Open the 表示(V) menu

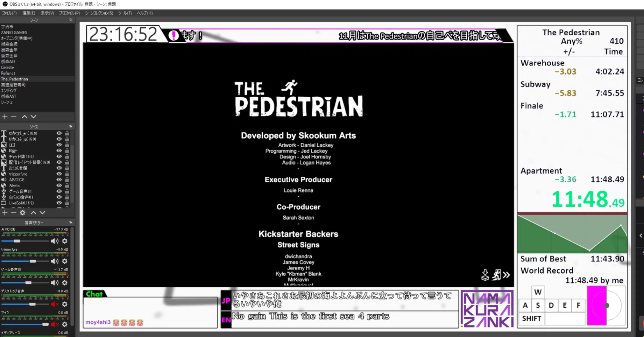[x=48, y=13]
